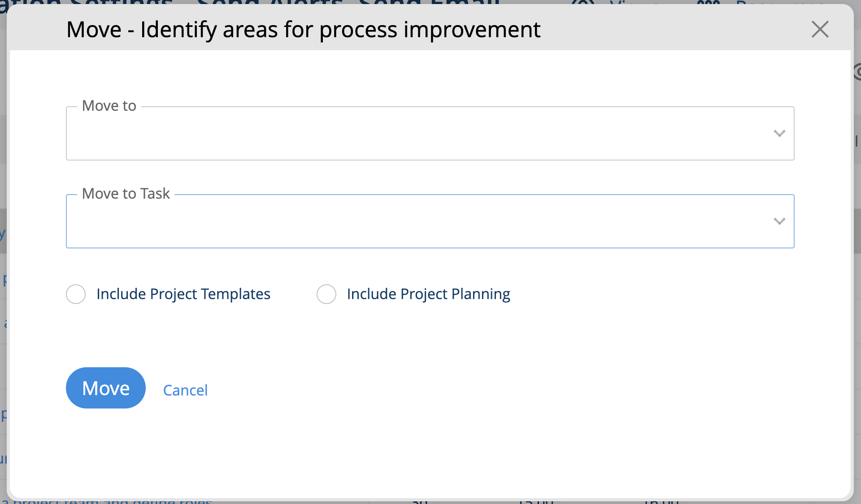Image resolution: width=861 pixels, height=504 pixels.
Task: Click the chevron arrow in Move to field
Action: 779,133
